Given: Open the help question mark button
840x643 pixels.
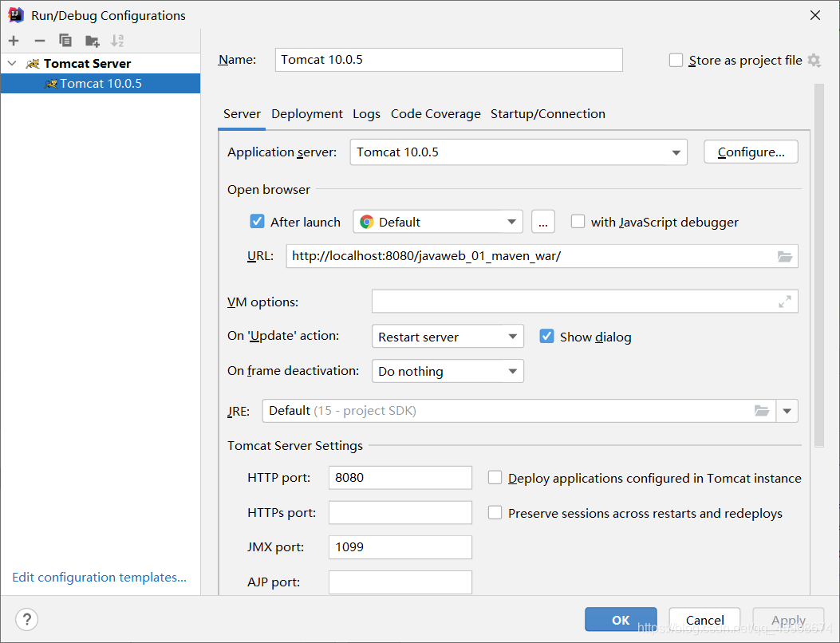Looking at the screenshot, I should coord(27,619).
